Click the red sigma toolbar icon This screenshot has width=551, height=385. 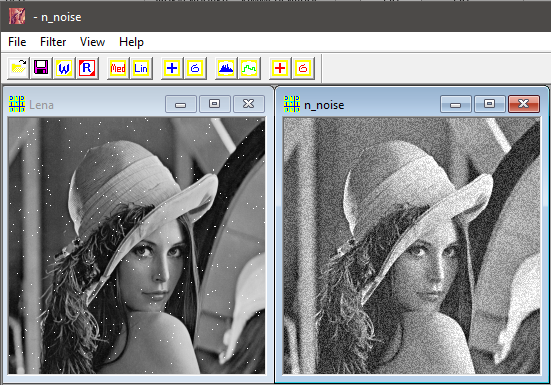click(303, 68)
